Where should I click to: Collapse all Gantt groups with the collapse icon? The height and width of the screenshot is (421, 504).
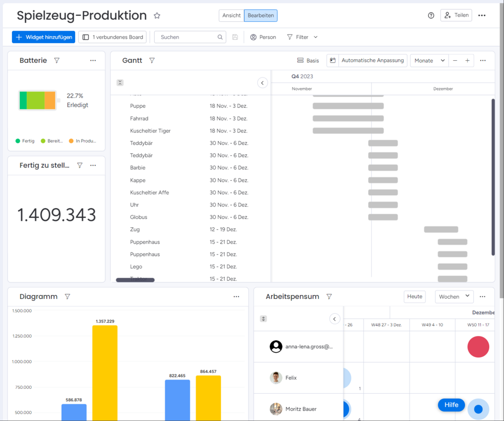click(120, 83)
